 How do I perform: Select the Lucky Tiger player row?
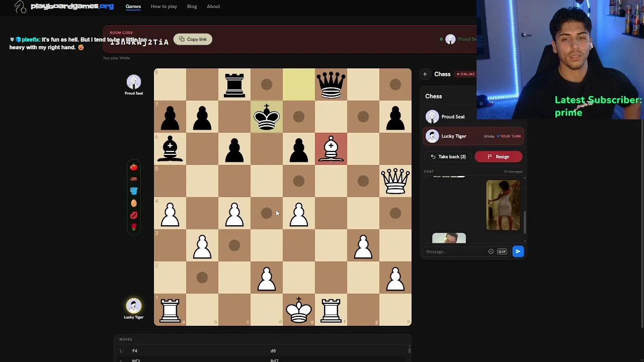point(473,136)
